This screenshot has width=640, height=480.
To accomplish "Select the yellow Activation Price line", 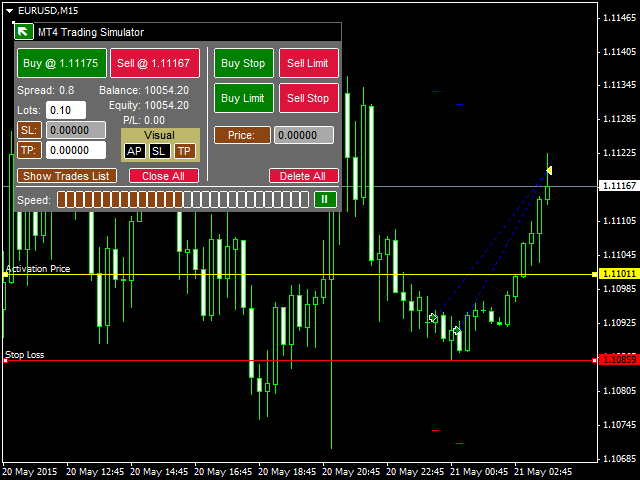I will click(300, 275).
